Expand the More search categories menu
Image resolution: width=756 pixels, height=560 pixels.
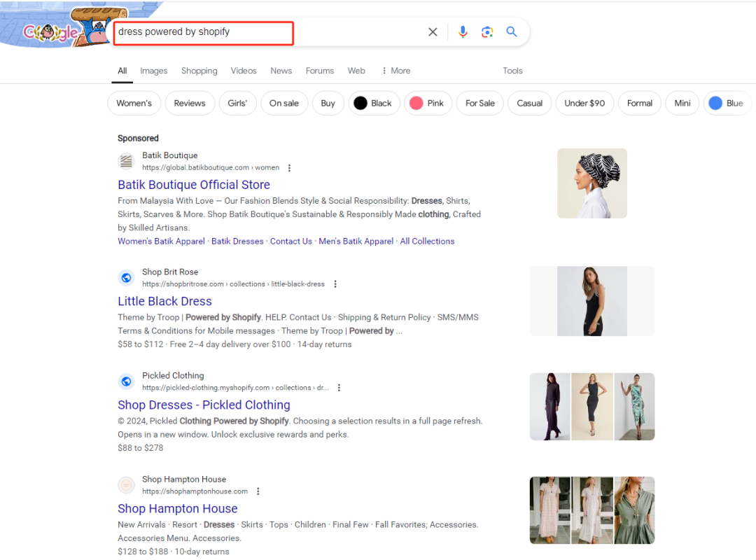(x=395, y=71)
